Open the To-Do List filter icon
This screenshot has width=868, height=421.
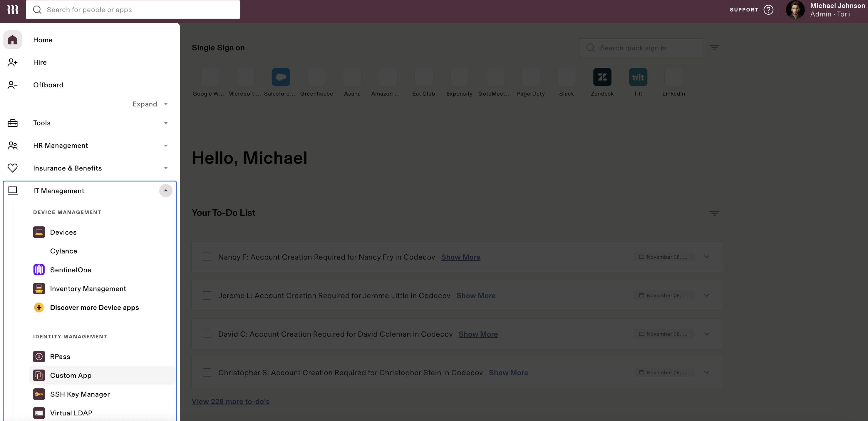pyautogui.click(x=714, y=213)
